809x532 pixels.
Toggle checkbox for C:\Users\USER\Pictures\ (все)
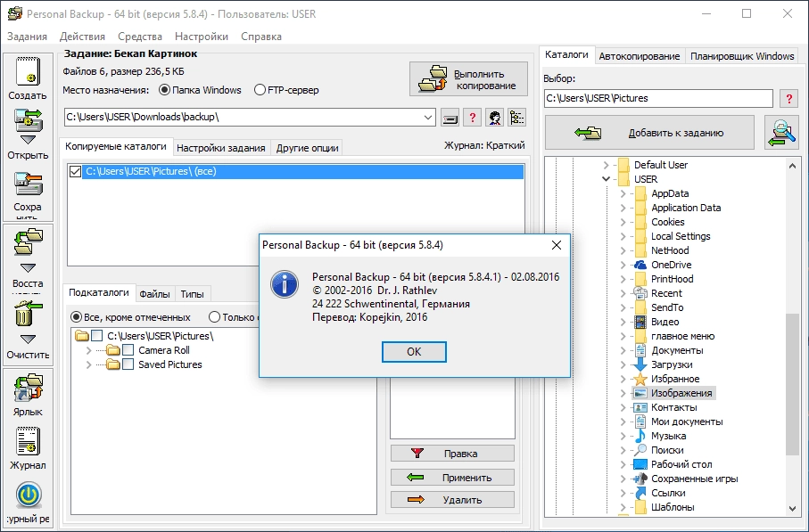click(x=75, y=172)
